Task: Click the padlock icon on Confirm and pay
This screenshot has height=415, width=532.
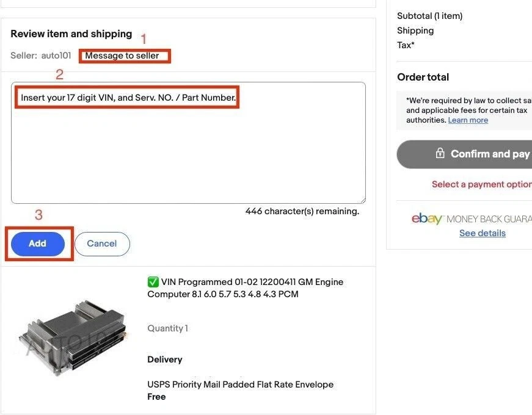Action: pyautogui.click(x=440, y=154)
